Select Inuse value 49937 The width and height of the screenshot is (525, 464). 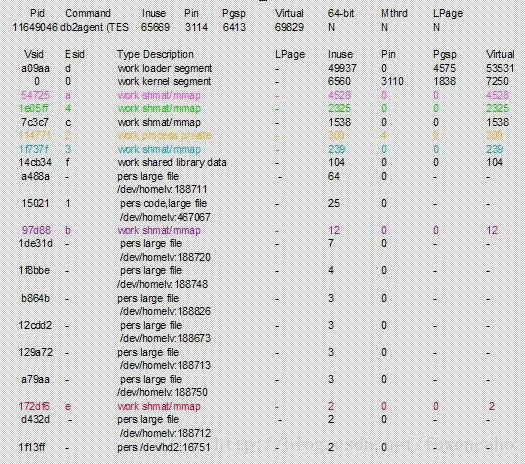tap(342, 68)
